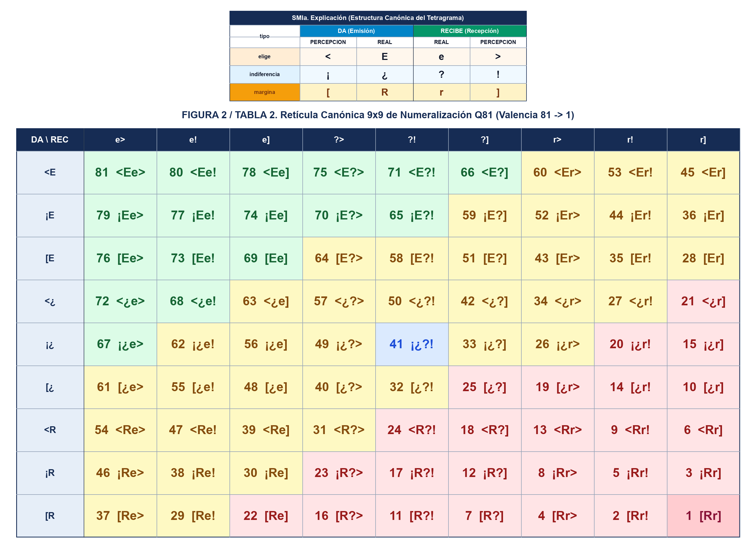Select the cell '40 [¿?>'
The height and width of the screenshot is (548, 756).
click(339, 387)
